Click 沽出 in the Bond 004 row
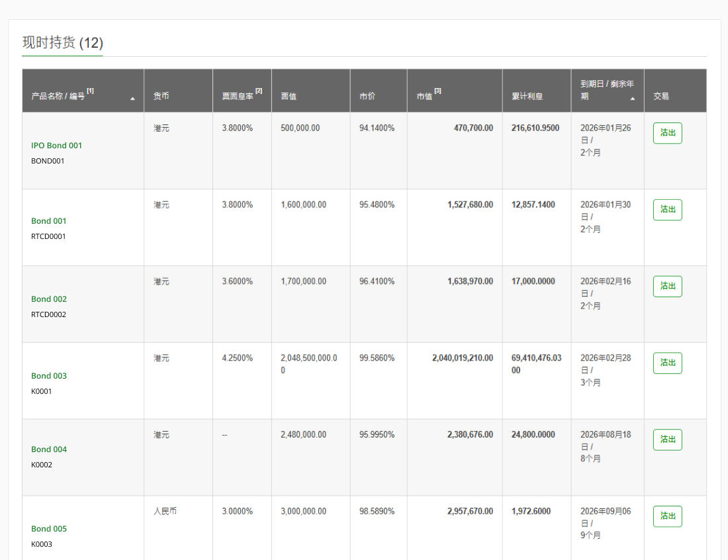728x560 pixels. pyautogui.click(x=667, y=440)
